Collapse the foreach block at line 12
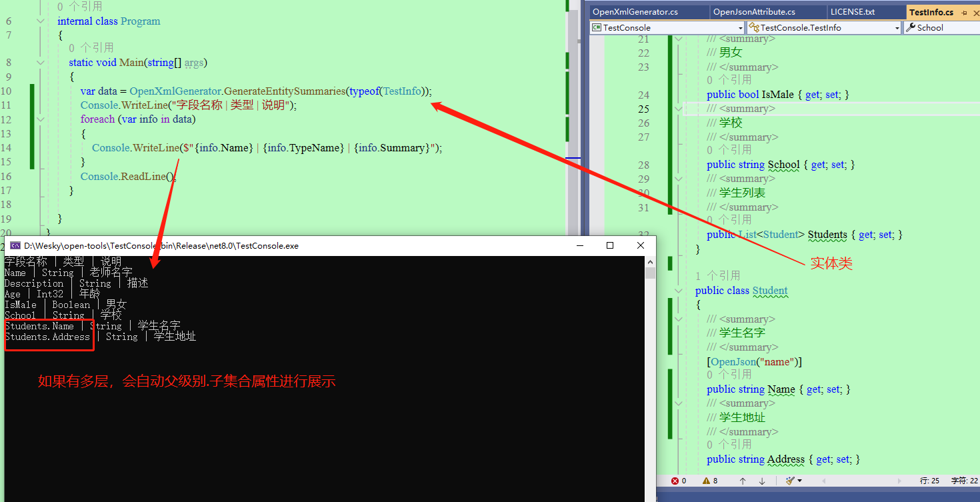 pyautogui.click(x=41, y=119)
